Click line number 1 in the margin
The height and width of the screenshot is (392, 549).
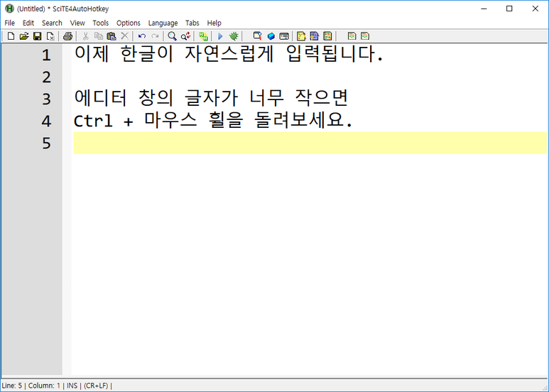(x=47, y=55)
